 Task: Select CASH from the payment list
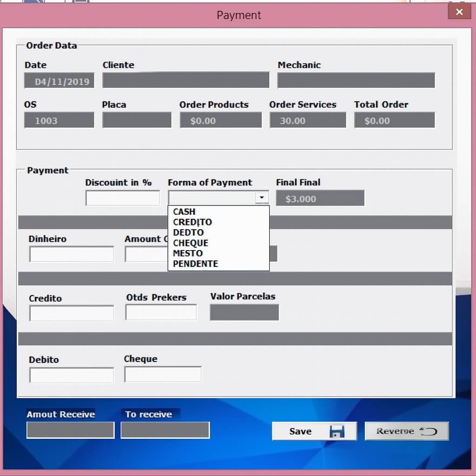[x=184, y=212]
